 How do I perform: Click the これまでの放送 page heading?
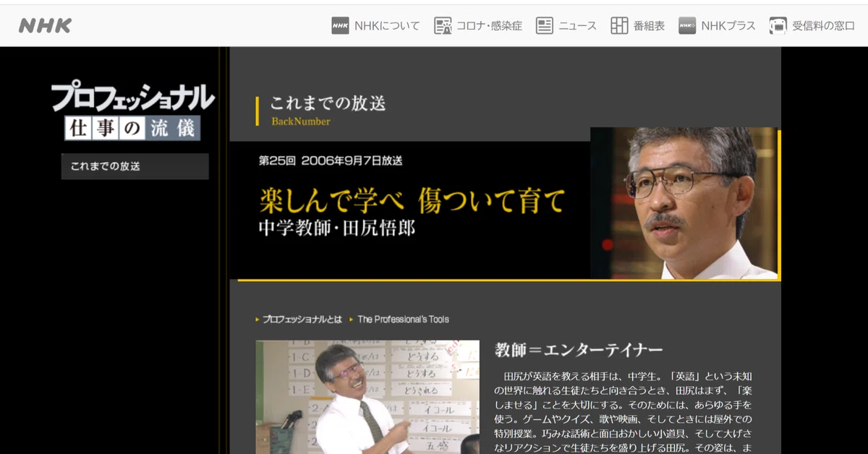pos(328,103)
